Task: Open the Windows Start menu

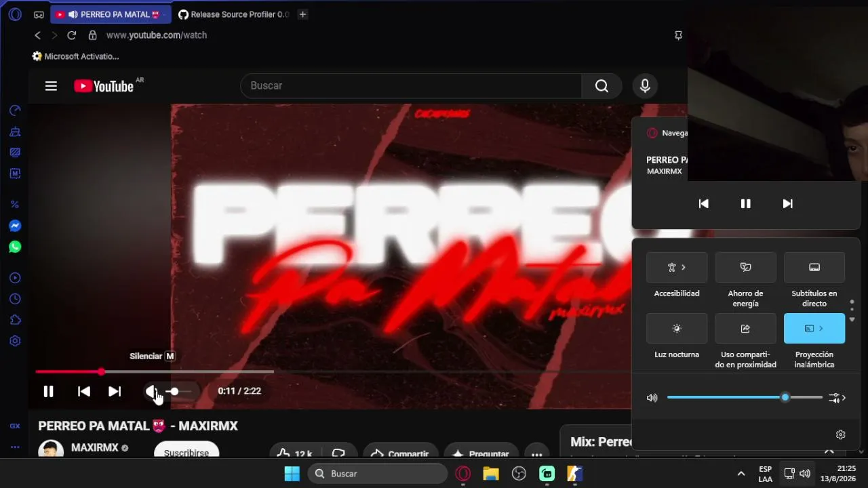Action: [292, 474]
